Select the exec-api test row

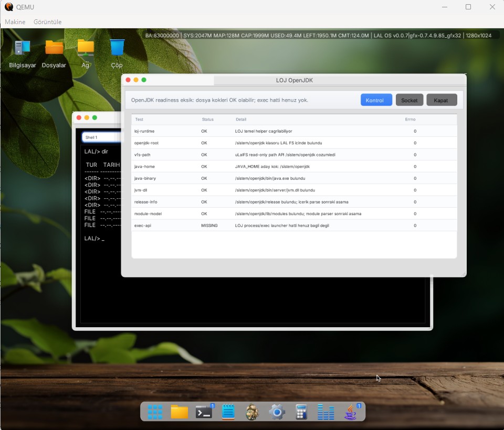tap(294, 225)
